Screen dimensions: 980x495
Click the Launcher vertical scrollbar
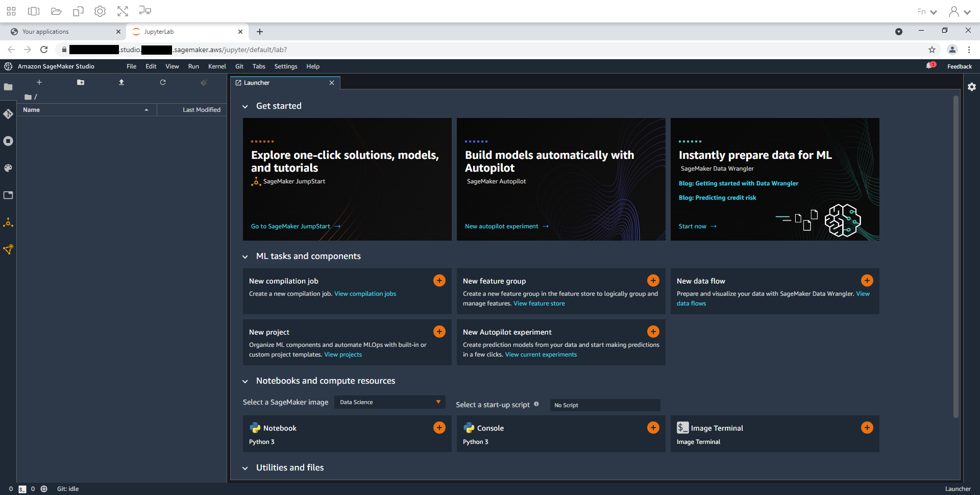click(x=956, y=257)
